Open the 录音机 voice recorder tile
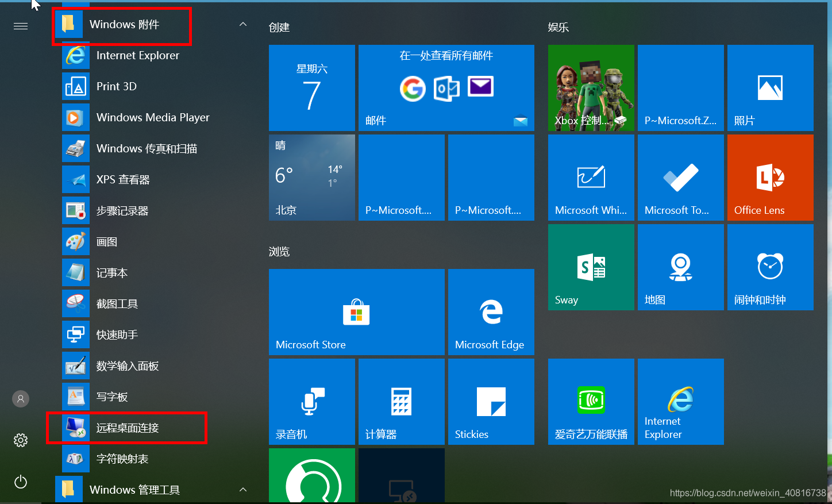 coord(312,402)
